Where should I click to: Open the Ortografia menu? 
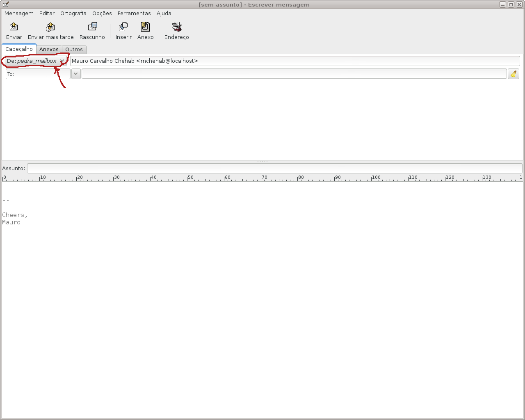[x=73, y=14]
